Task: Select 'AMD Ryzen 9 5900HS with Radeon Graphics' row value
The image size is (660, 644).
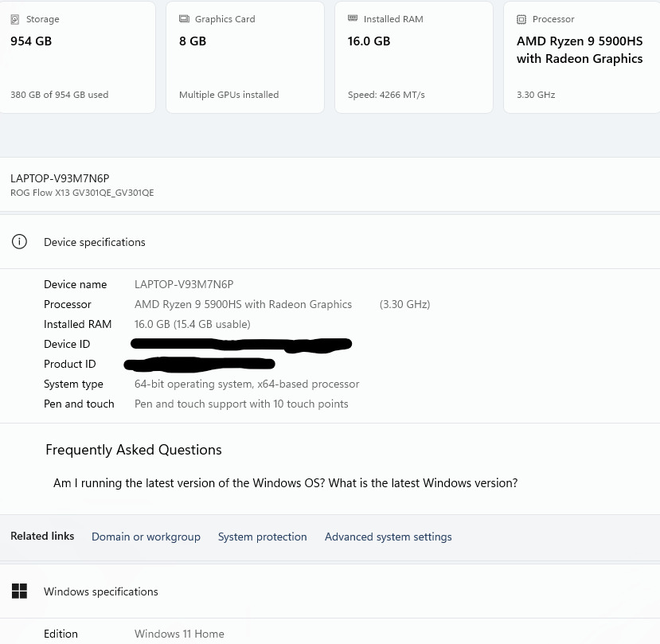Action: click(x=243, y=304)
